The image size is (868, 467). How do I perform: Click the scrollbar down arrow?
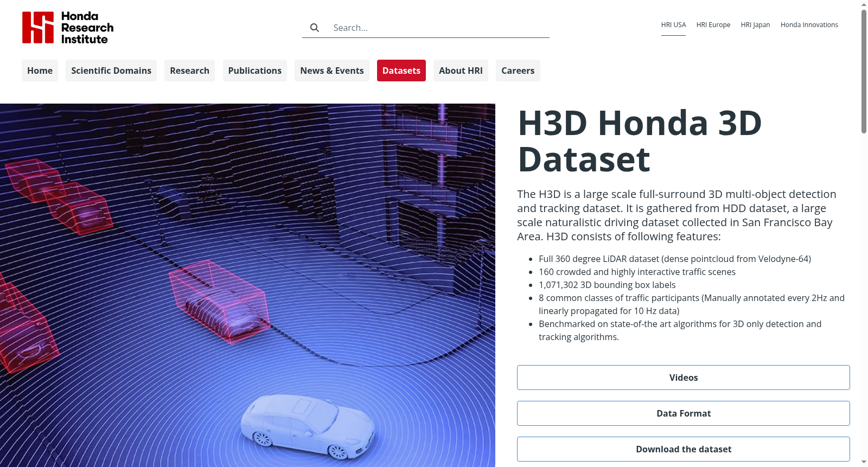pyautogui.click(x=864, y=462)
